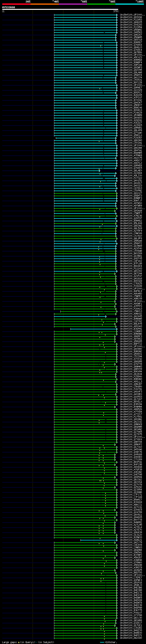Select UniRef100_C1E762 label
Viewport: 146px width, 644px height.
(131, 321)
